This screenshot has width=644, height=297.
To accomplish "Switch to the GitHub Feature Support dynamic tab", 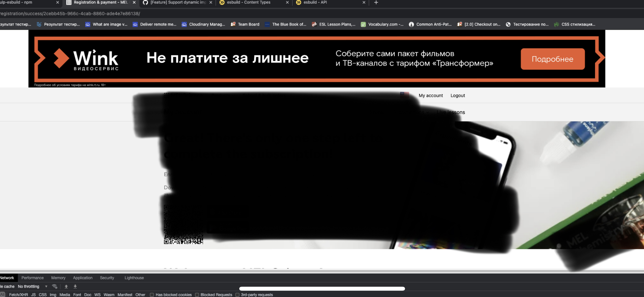I will click(x=178, y=3).
